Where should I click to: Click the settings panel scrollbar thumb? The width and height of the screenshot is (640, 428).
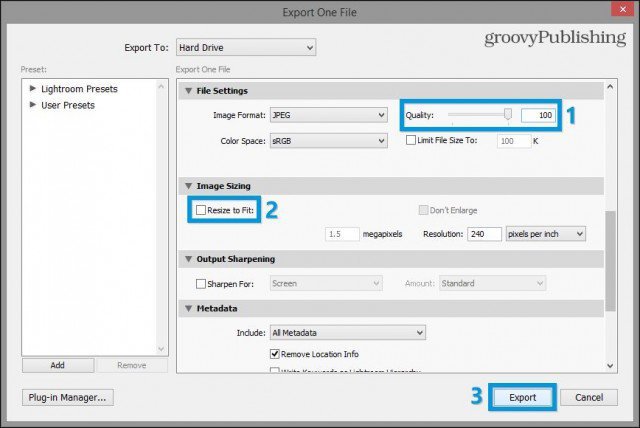tap(610, 261)
